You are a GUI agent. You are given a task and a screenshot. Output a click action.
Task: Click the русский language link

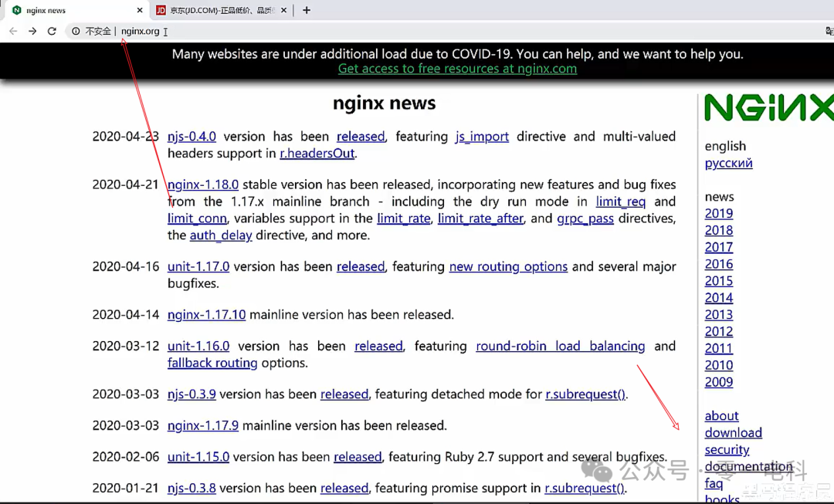[x=728, y=163]
